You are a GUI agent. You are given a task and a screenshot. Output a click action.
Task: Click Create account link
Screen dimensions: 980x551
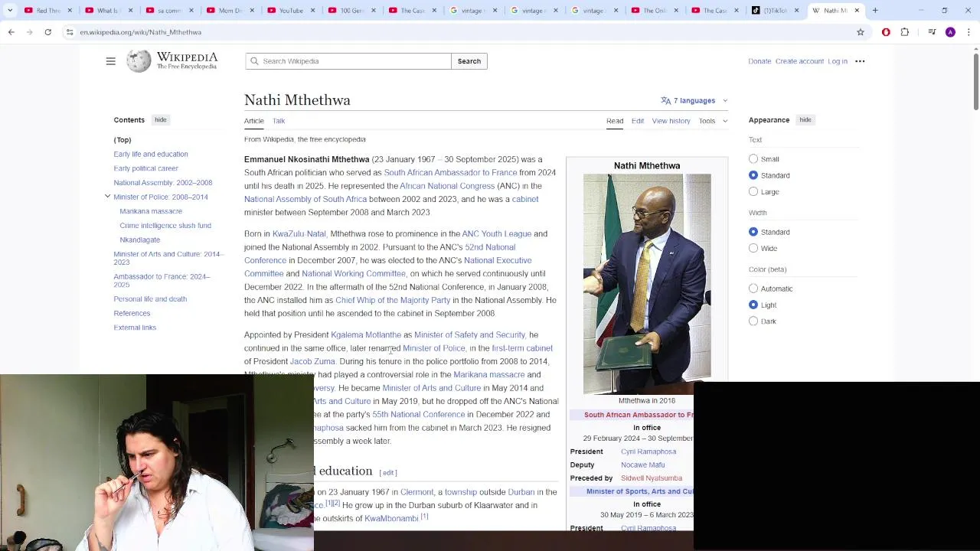point(799,61)
